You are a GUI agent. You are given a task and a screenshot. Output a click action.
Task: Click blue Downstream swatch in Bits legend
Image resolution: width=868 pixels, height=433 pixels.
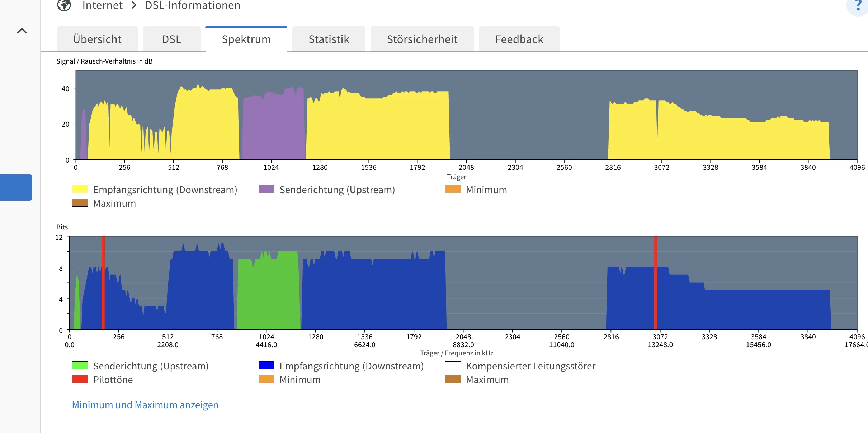pyautogui.click(x=266, y=365)
